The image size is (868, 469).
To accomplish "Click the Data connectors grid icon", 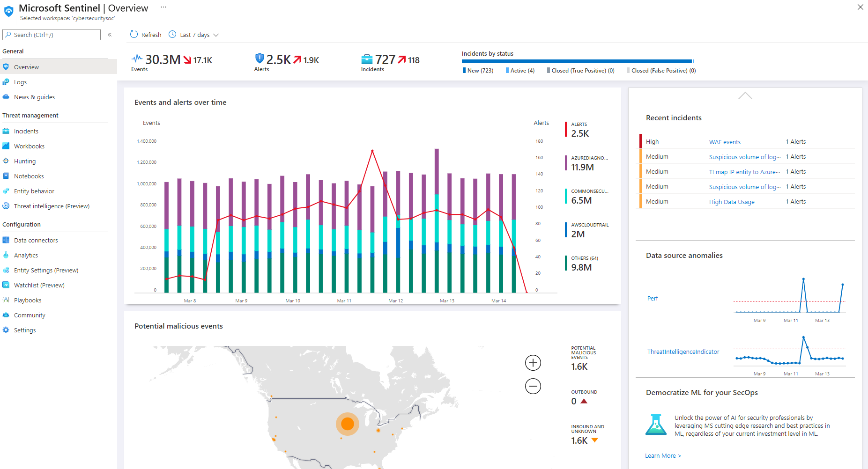I will coord(6,240).
